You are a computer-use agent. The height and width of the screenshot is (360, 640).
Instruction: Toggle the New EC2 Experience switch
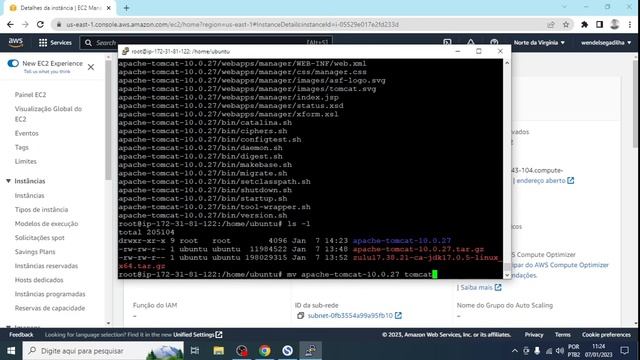(x=13, y=63)
